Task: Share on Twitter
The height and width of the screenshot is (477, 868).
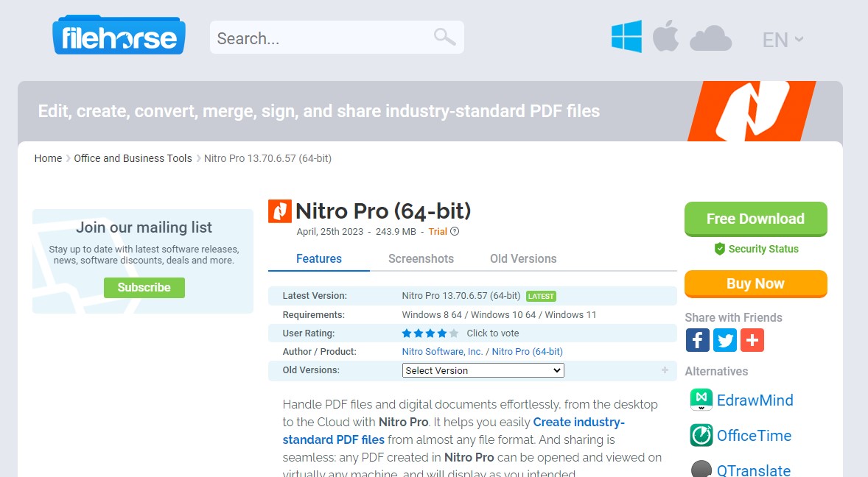Action: (x=724, y=340)
